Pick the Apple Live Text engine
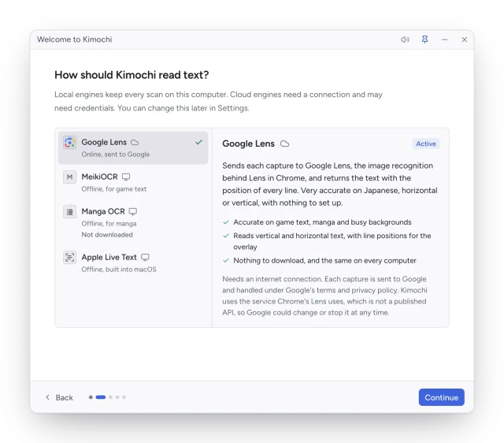The width and height of the screenshot is (504, 443). click(133, 262)
